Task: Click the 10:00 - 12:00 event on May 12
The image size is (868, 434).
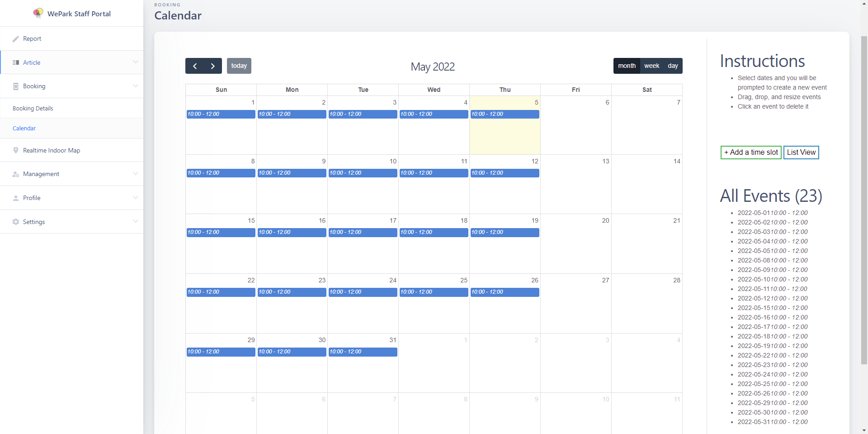Action: coord(505,173)
